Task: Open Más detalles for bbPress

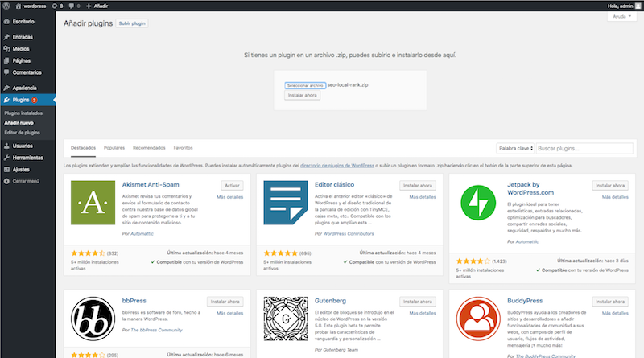Action: [x=230, y=313]
